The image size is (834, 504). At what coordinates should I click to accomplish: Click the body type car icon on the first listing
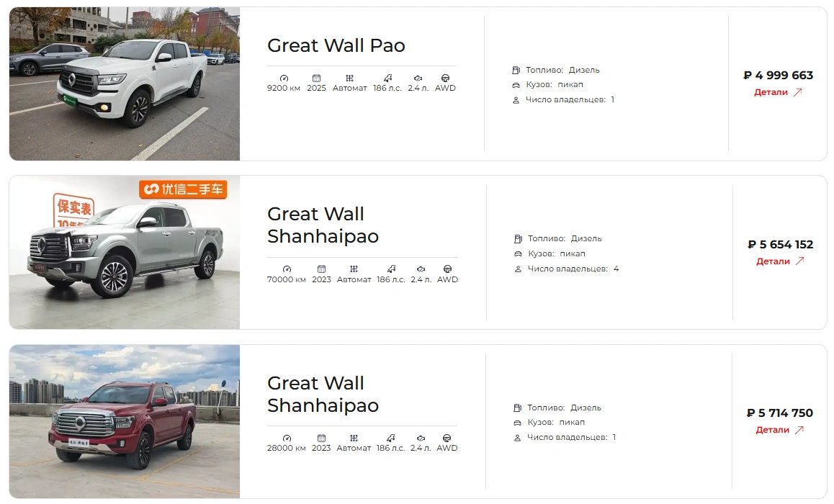pyautogui.click(x=516, y=85)
